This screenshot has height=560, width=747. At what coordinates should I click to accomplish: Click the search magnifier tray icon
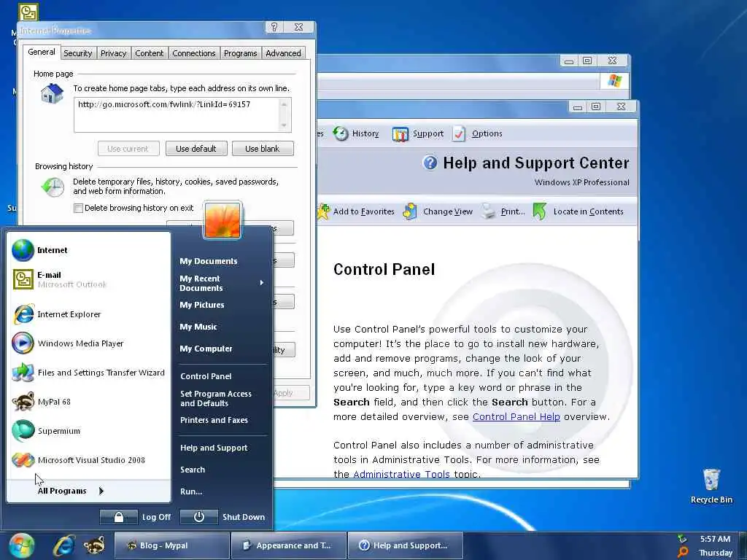coord(682,553)
